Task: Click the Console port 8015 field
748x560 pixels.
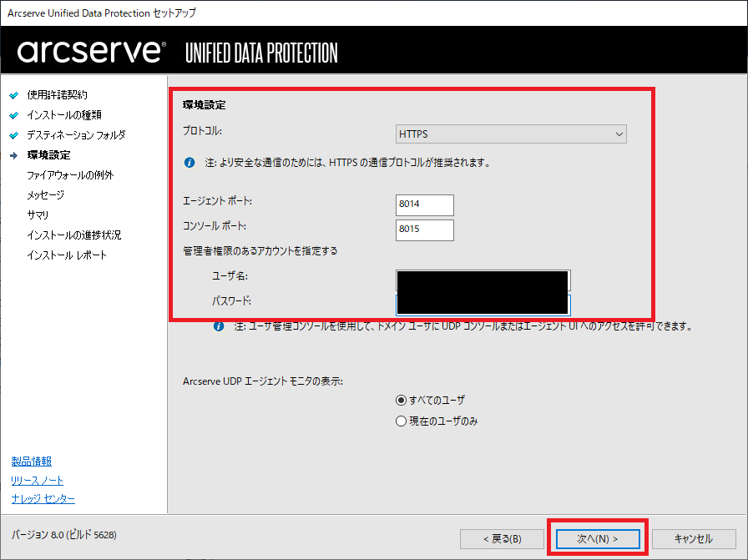Action: pos(425,230)
